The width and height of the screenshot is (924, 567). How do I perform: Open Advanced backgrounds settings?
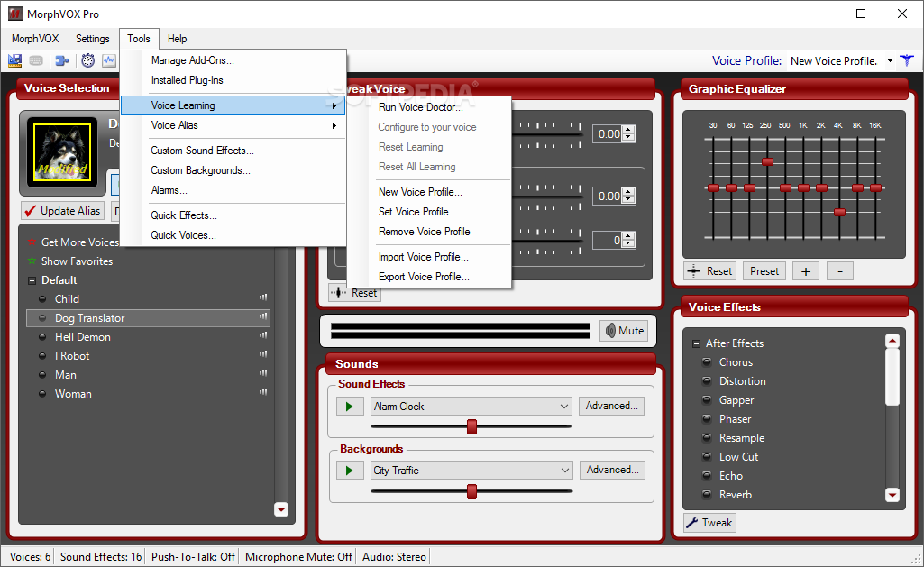[x=612, y=470]
